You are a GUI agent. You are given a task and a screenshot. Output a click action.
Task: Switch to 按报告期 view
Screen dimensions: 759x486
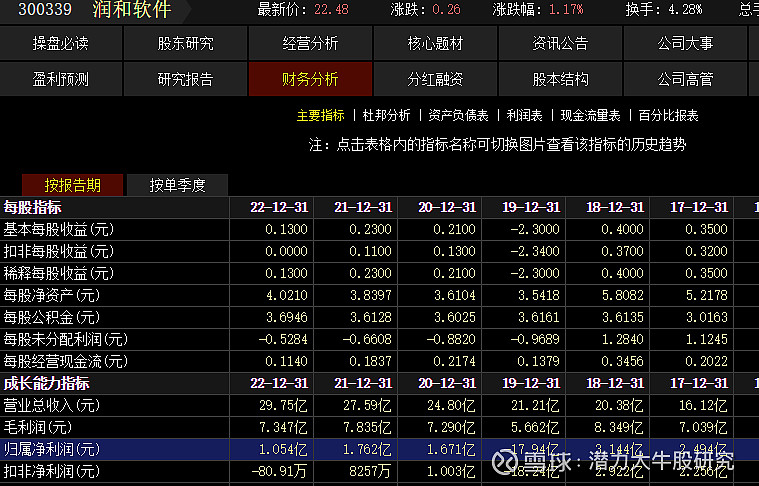tap(73, 185)
